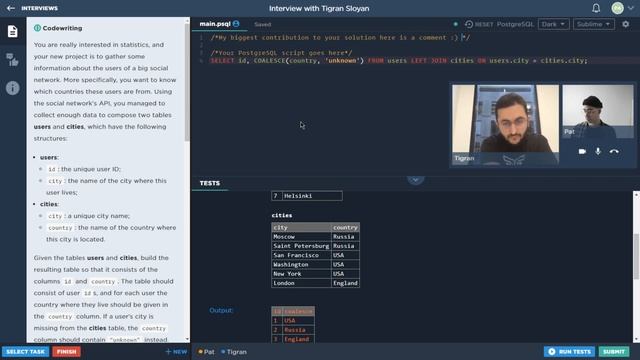640x360 pixels.
Task: Collapse the tests panel chevron
Action: (x=416, y=180)
